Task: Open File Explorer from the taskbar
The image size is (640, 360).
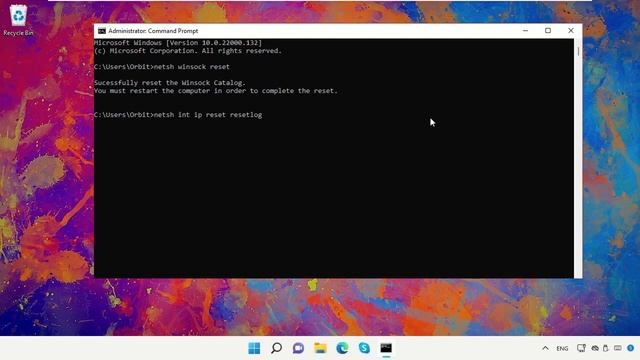Action: click(x=320, y=348)
